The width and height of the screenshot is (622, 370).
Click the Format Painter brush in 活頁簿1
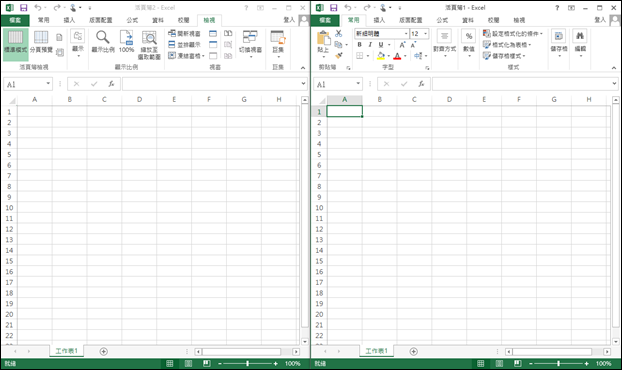[338, 56]
